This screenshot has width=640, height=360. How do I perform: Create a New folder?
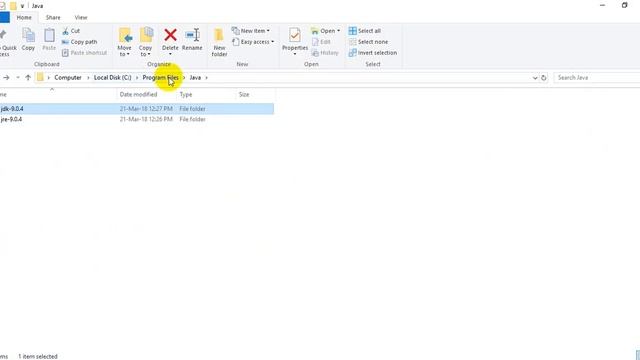pyautogui.click(x=219, y=42)
